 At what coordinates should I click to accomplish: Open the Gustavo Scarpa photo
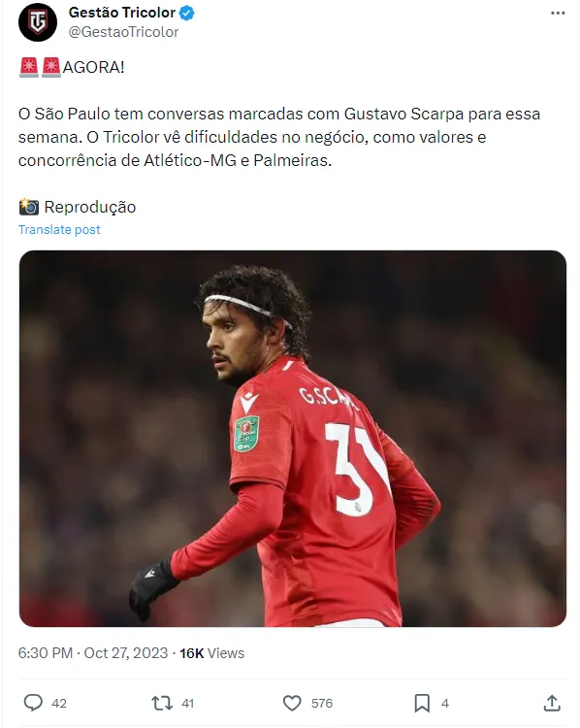[293, 439]
